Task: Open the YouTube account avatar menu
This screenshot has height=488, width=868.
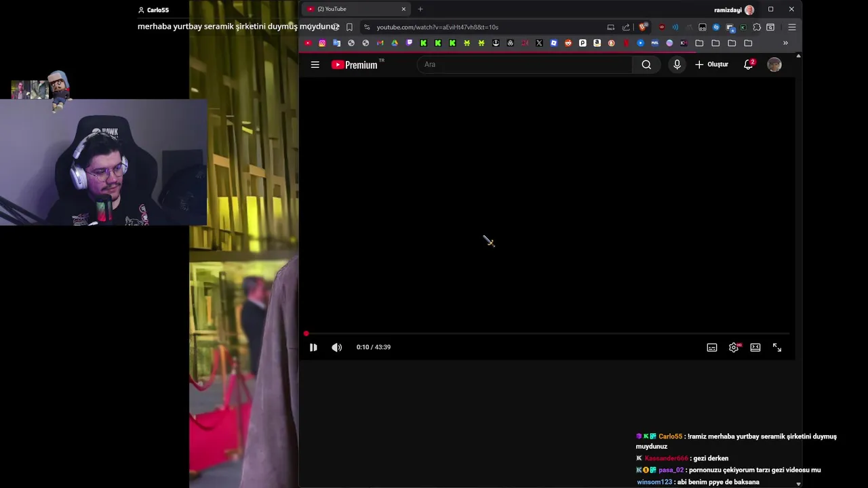Action: tap(774, 64)
